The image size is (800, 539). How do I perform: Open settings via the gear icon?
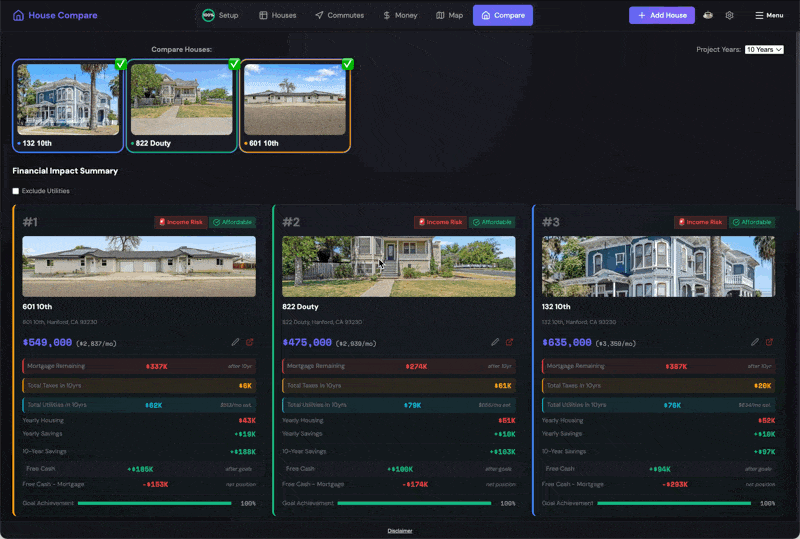pyautogui.click(x=729, y=16)
